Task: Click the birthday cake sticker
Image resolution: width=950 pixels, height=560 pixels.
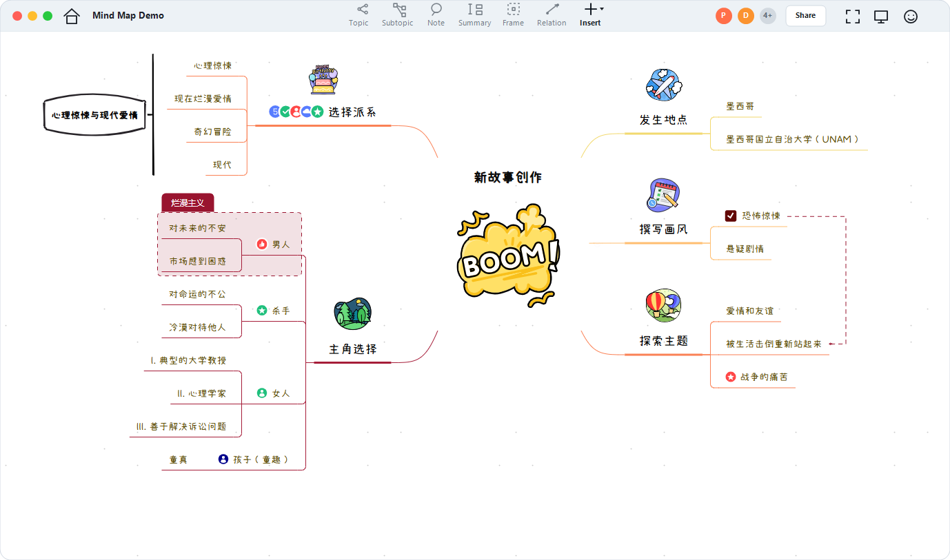Action: (323, 80)
